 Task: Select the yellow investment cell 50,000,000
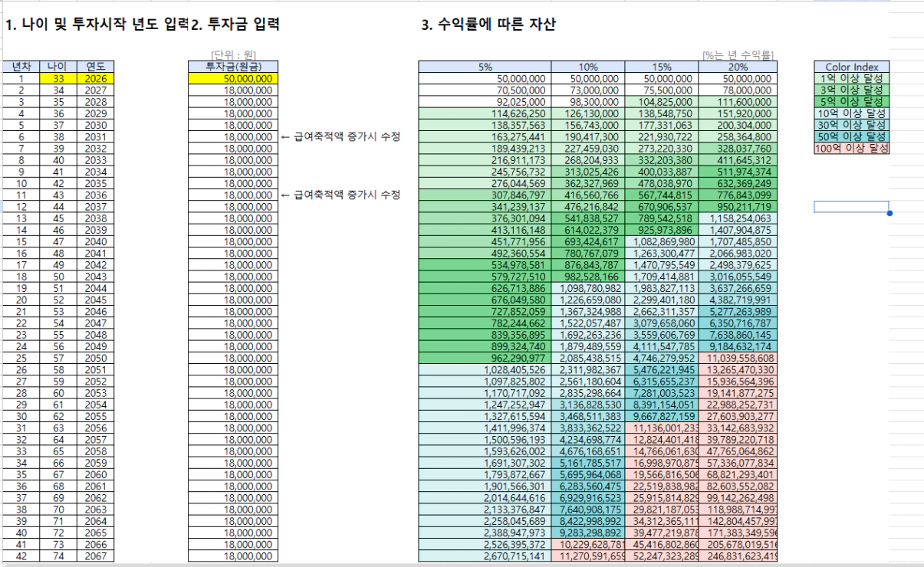(x=233, y=78)
